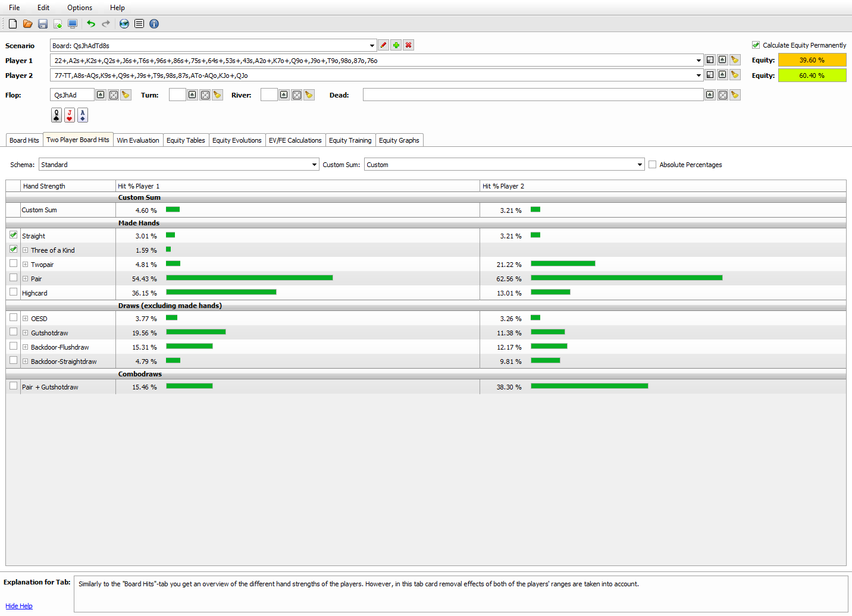
Task: Click Player 1 orange equity box
Action: 812,60
